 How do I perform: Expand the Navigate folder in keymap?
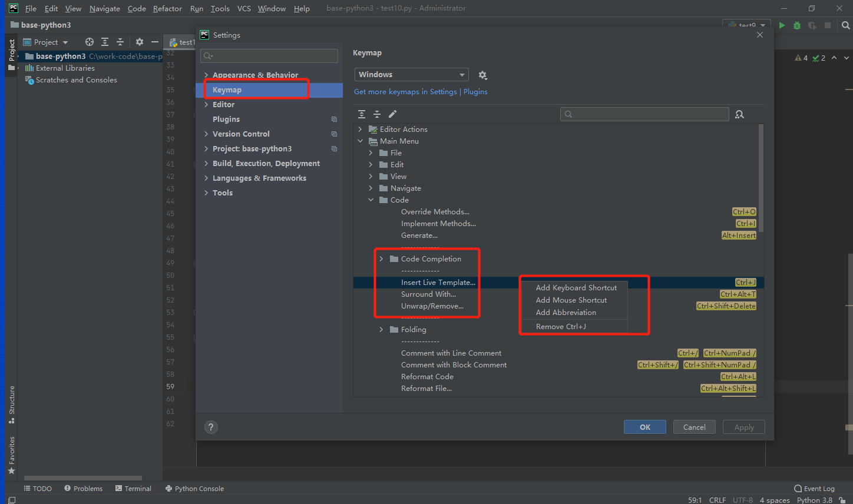[x=371, y=188]
